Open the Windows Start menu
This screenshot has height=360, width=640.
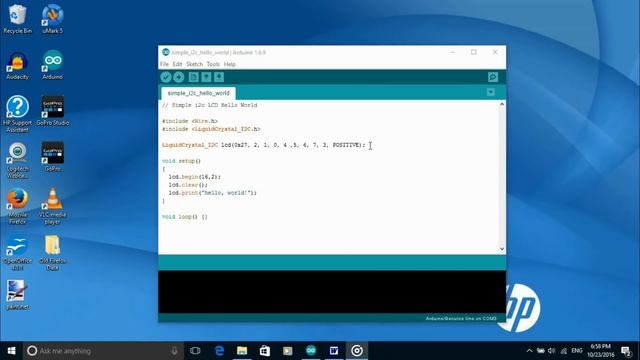11,351
